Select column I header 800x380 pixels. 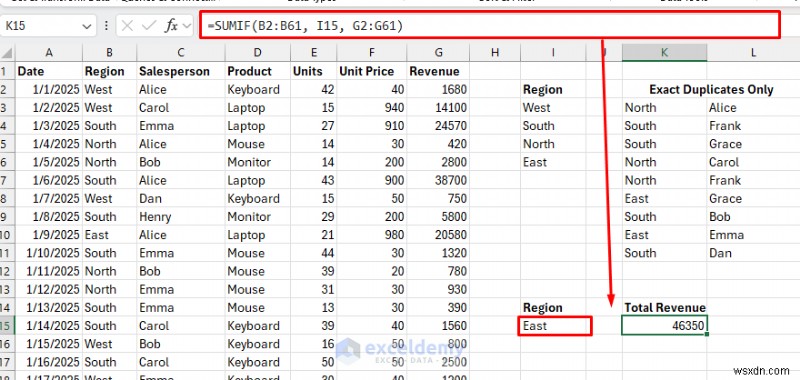[x=553, y=53]
